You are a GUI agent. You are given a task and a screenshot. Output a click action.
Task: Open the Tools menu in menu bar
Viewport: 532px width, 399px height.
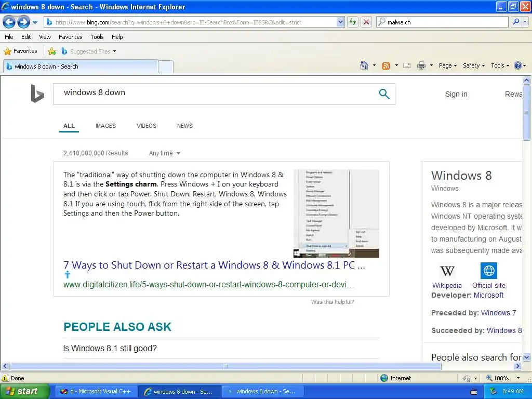(x=97, y=37)
